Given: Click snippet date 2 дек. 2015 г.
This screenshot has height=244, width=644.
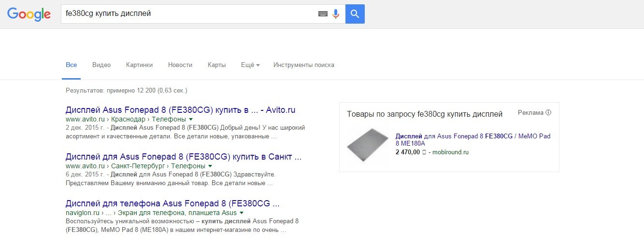Looking at the screenshot, I should tap(86, 128).
